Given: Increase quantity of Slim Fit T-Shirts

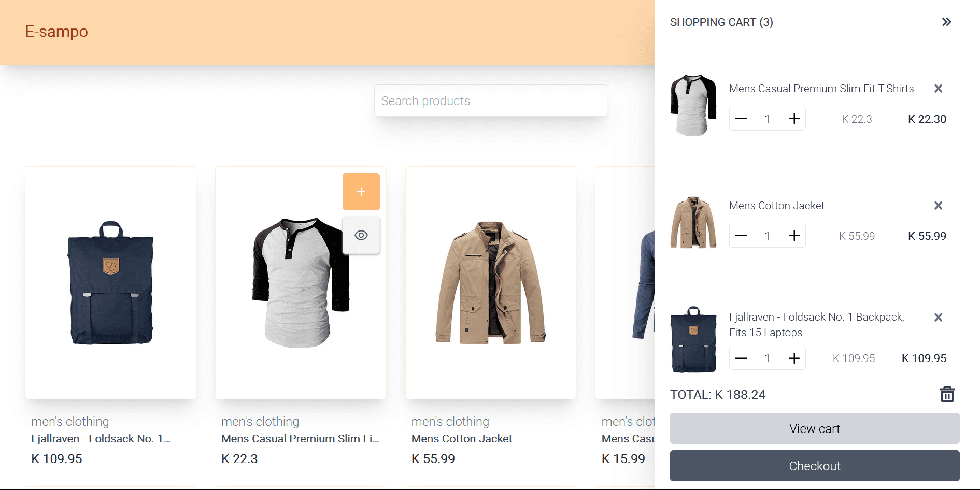Looking at the screenshot, I should [794, 119].
